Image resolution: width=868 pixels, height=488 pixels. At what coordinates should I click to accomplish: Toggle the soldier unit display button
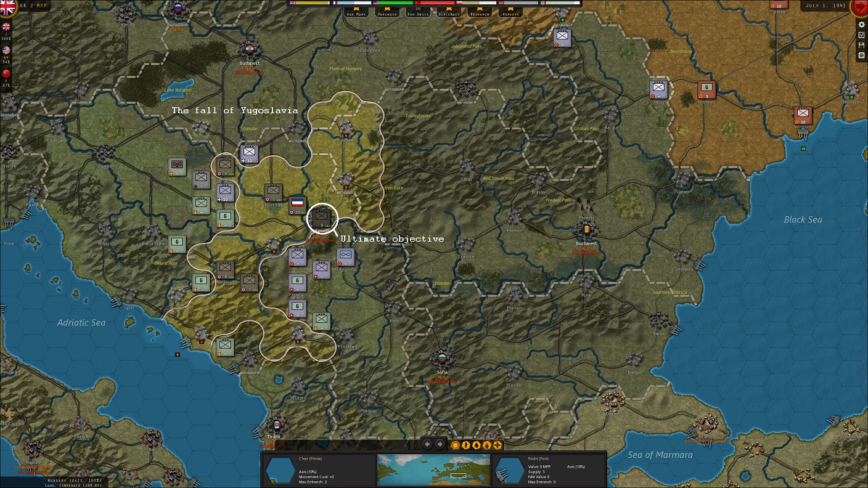pos(466,445)
